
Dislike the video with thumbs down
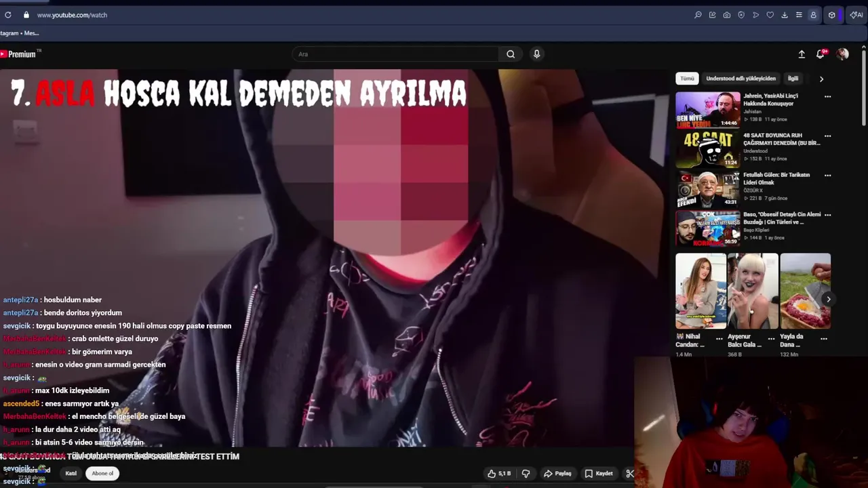(x=526, y=474)
